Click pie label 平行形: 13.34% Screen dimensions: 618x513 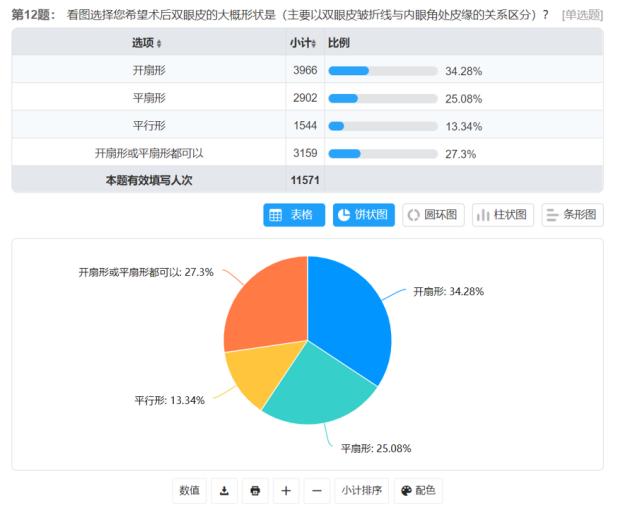pyautogui.click(x=169, y=401)
